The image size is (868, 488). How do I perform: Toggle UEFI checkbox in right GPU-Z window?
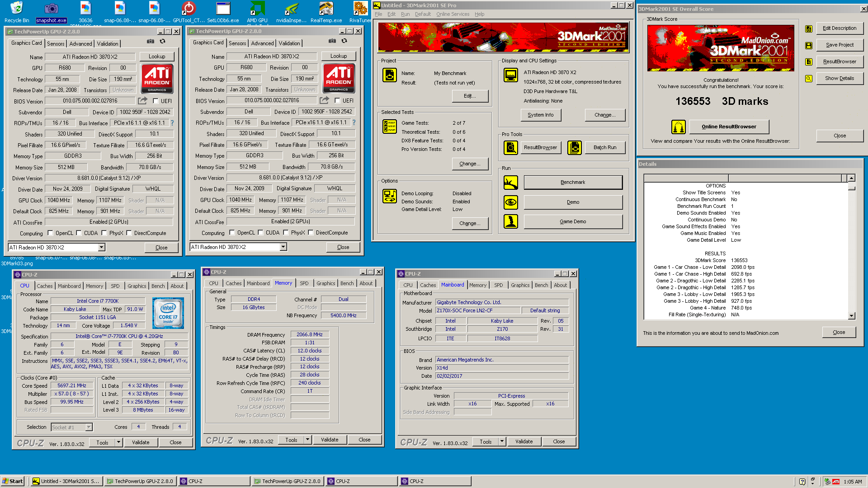tap(337, 101)
